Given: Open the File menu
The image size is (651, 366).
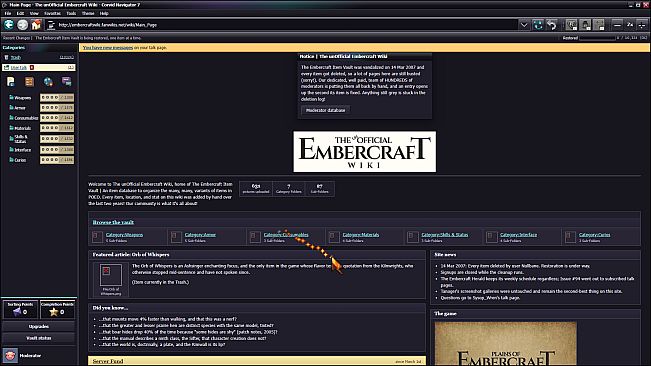Looking at the screenshot, I should pyautogui.click(x=8, y=13).
